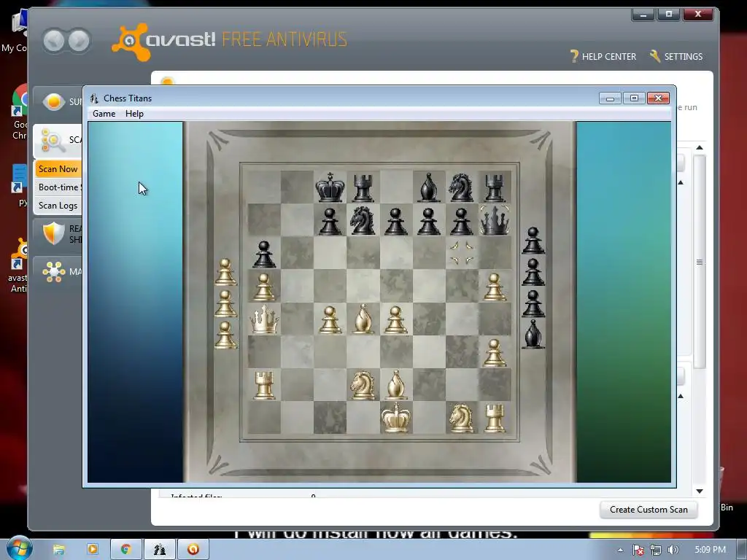Select the white queen on the board

264,319
